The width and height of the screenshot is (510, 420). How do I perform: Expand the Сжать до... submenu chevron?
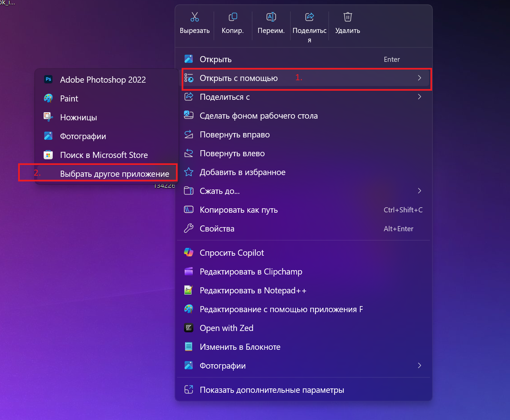[419, 191]
